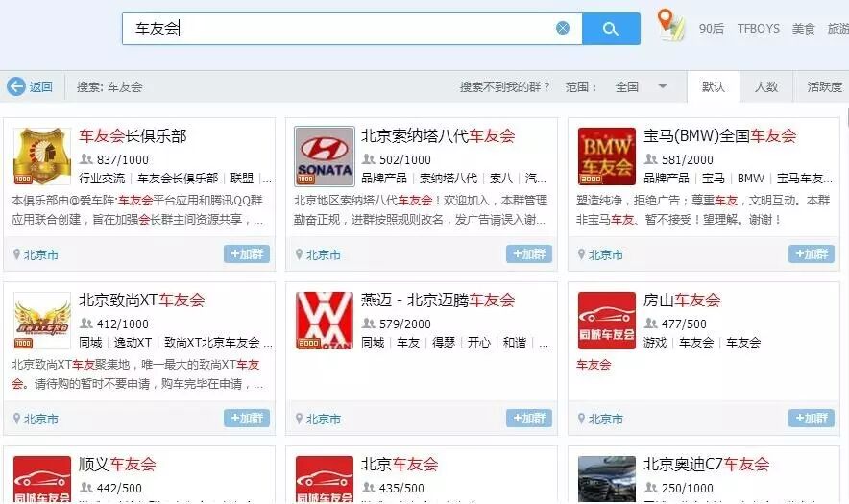Join 房山车友会 with +加群
The height and width of the screenshot is (504, 849).
point(812,418)
